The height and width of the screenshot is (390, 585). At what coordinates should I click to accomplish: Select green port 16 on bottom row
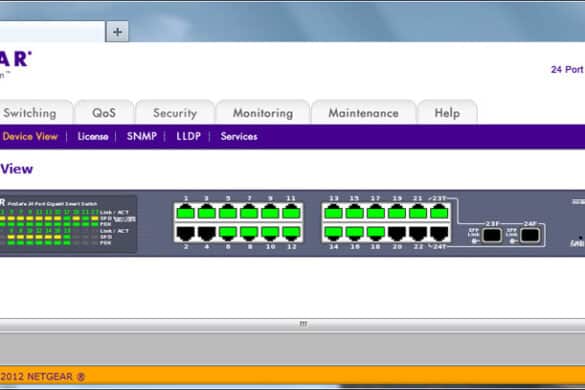[x=354, y=233]
